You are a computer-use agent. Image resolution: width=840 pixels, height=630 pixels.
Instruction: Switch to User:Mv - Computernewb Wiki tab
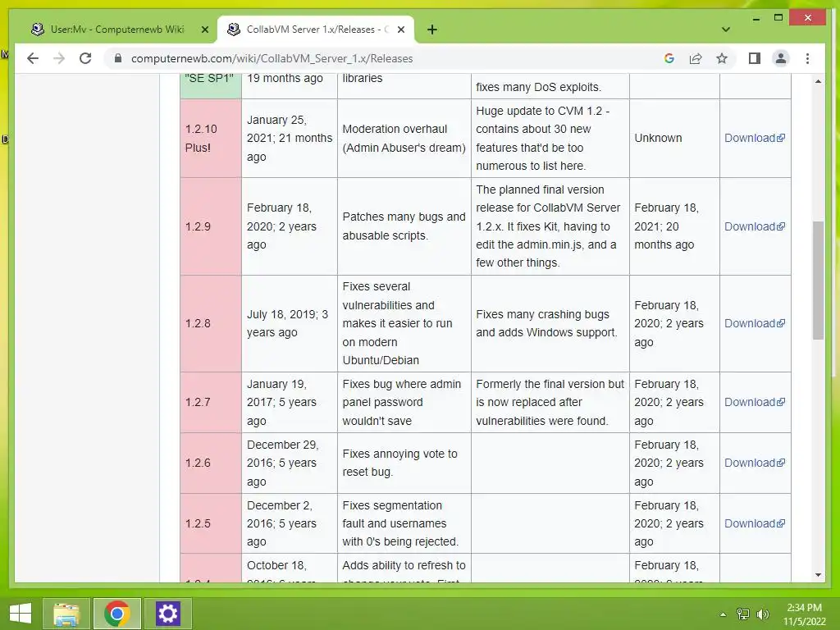(x=116, y=30)
